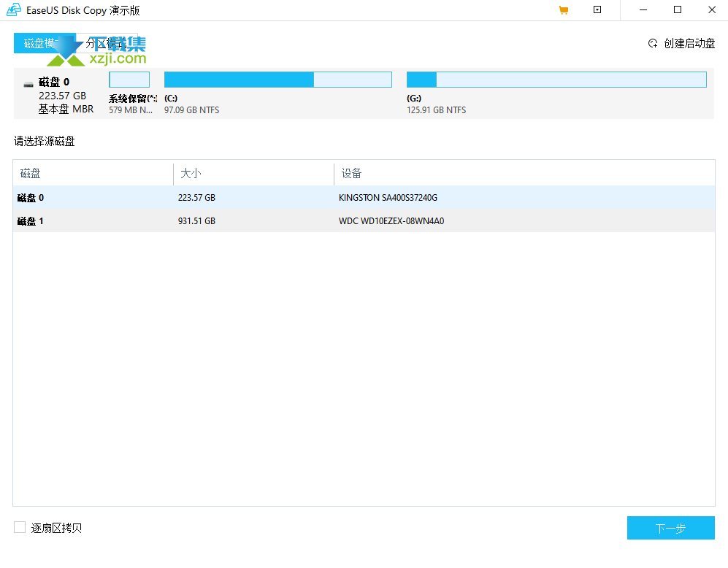
Task: Enable the 逐扇区拷贝 checkbox
Action: pyautogui.click(x=20, y=527)
